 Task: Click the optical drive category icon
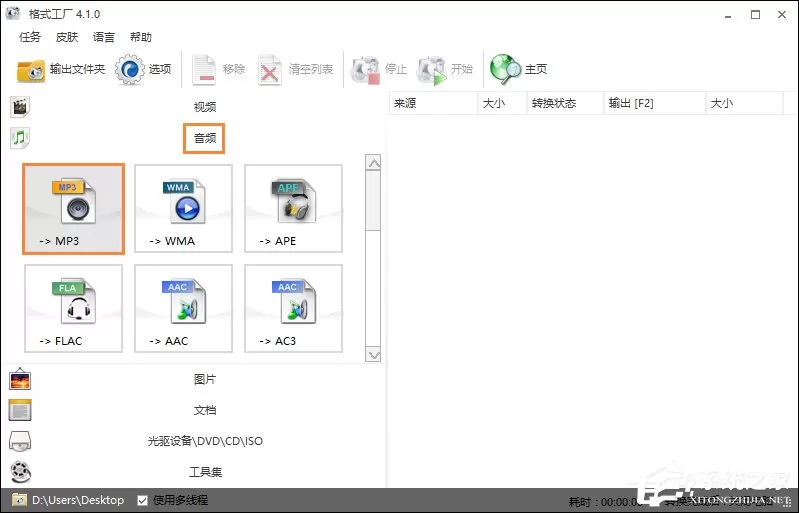[20, 441]
